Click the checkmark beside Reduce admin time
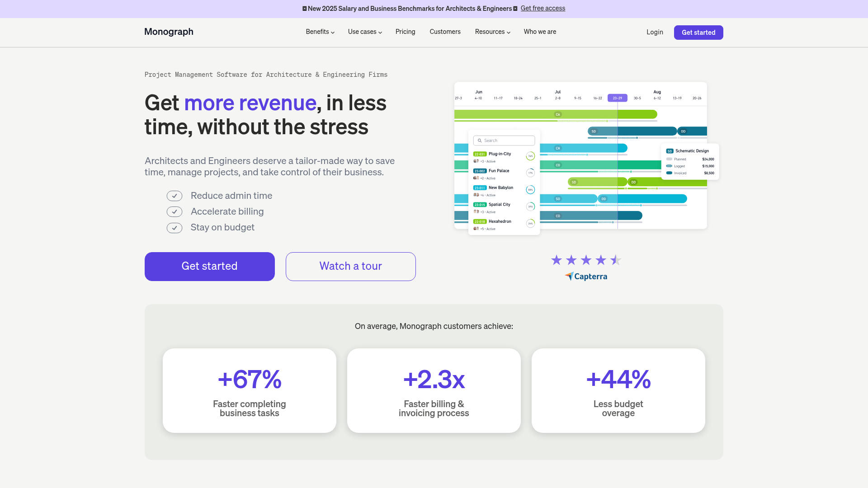The image size is (868, 488). coord(175,196)
